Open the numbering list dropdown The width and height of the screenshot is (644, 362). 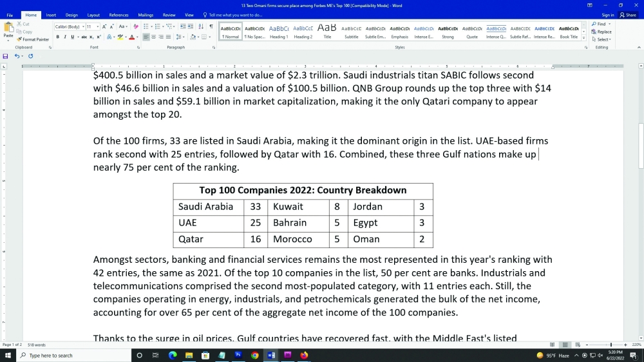164,26
